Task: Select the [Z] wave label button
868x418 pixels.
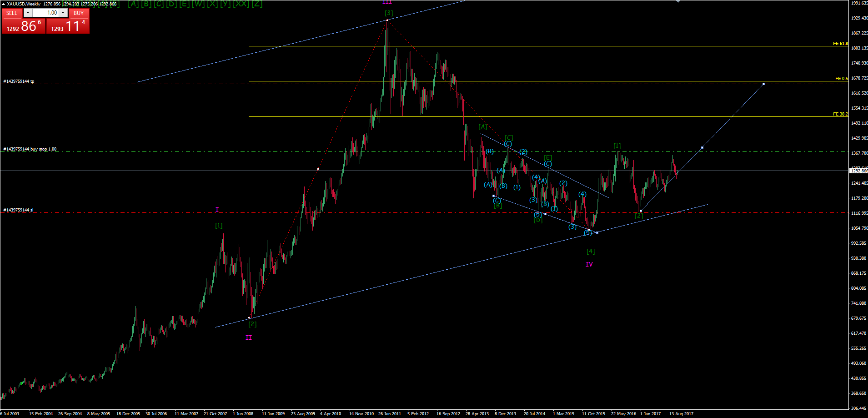Action: tap(257, 4)
